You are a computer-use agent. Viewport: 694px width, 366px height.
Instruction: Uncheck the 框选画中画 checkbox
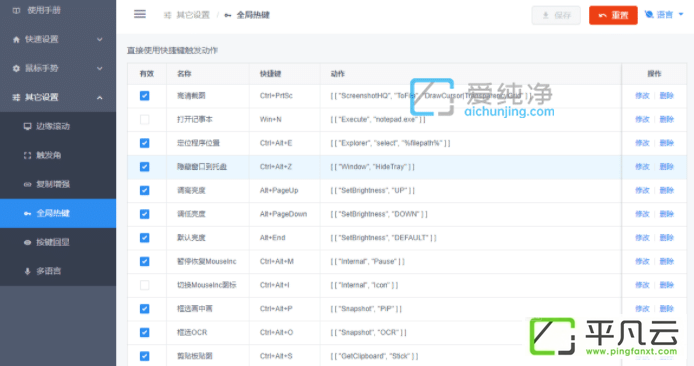pos(144,309)
